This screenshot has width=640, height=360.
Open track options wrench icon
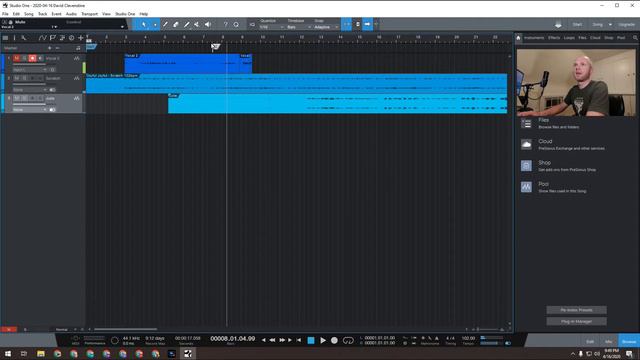[24, 38]
